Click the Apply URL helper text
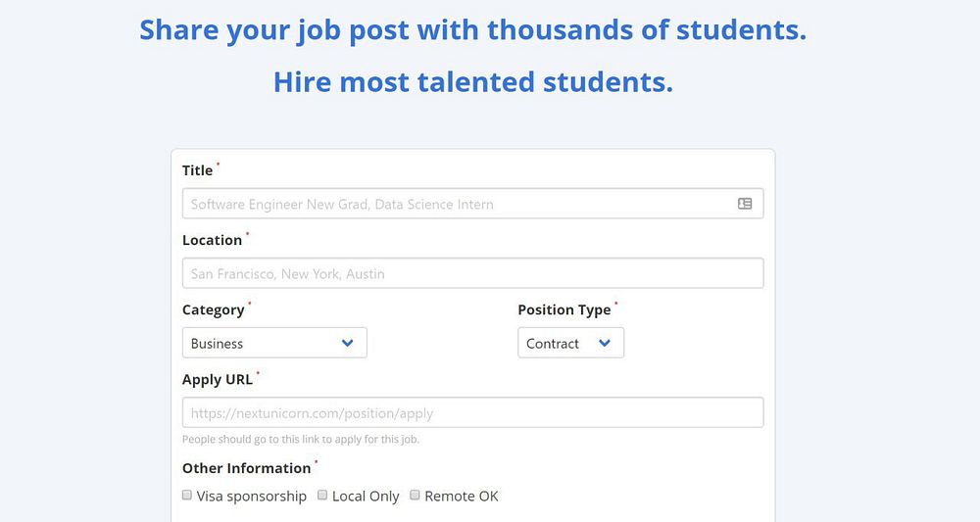This screenshot has height=522, width=980. point(301,440)
